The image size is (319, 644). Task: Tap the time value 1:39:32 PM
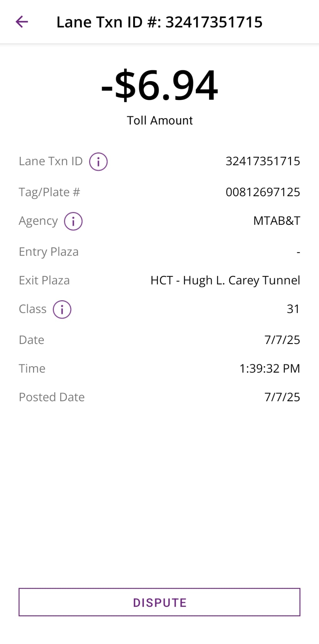(270, 369)
